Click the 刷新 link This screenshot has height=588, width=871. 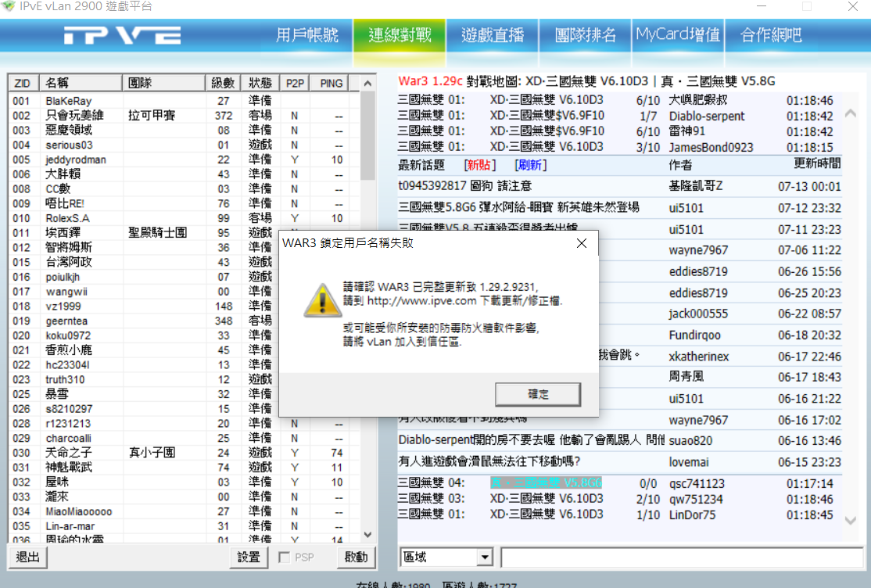(x=530, y=165)
